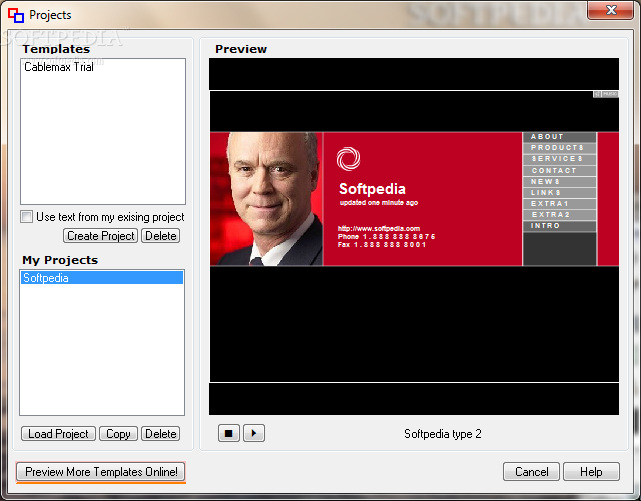Viewport: 641px width, 501px height.
Task: Load the selected Softpedia project
Action: [x=58, y=434]
